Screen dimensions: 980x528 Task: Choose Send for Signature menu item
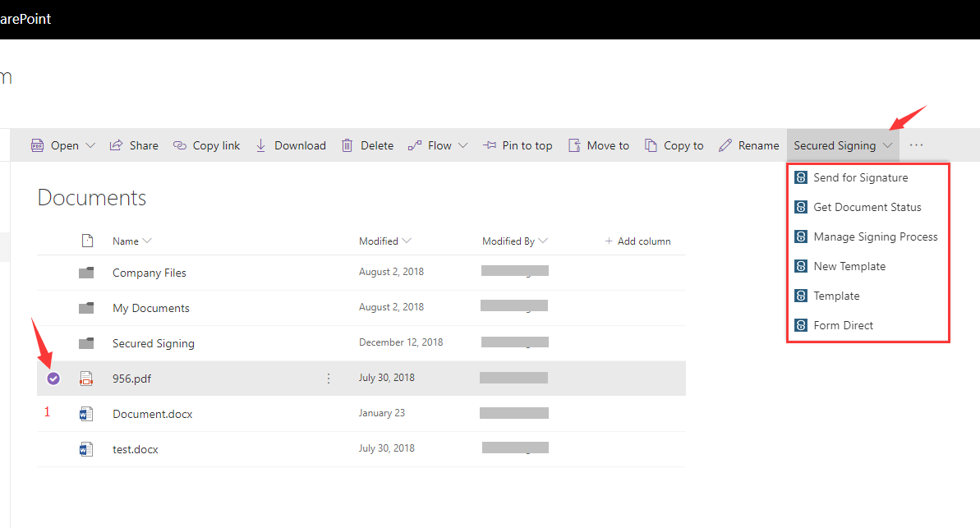coord(860,177)
